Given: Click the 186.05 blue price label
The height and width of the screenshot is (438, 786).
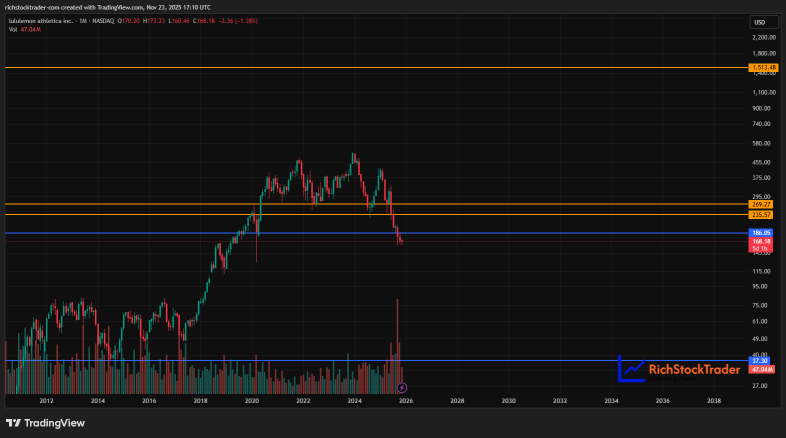Looking at the screenshot, I should pos(760,233).
